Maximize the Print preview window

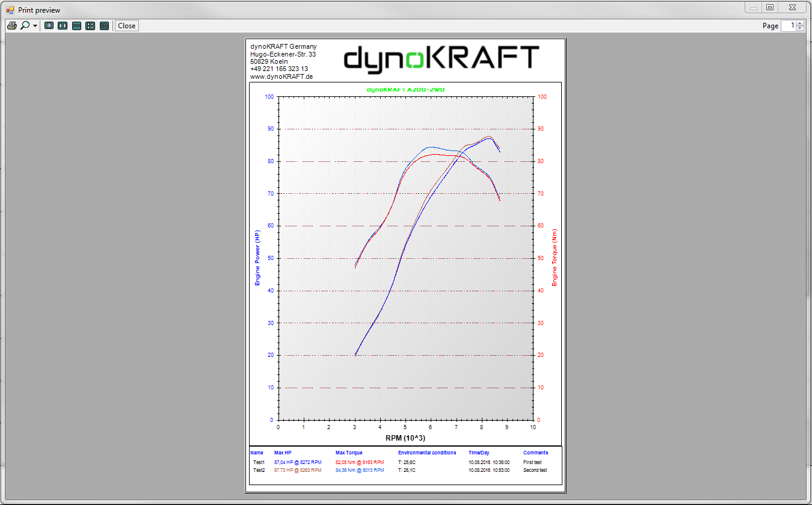(x=770, y=7)
